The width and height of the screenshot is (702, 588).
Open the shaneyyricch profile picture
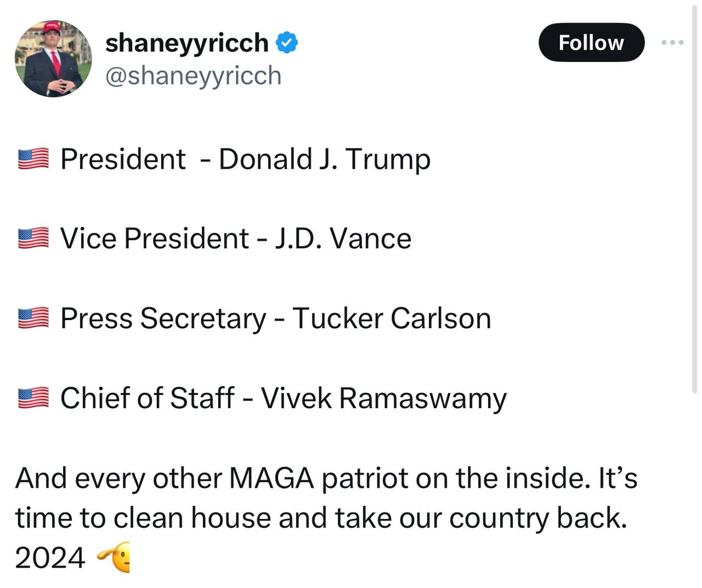(53, 59)
